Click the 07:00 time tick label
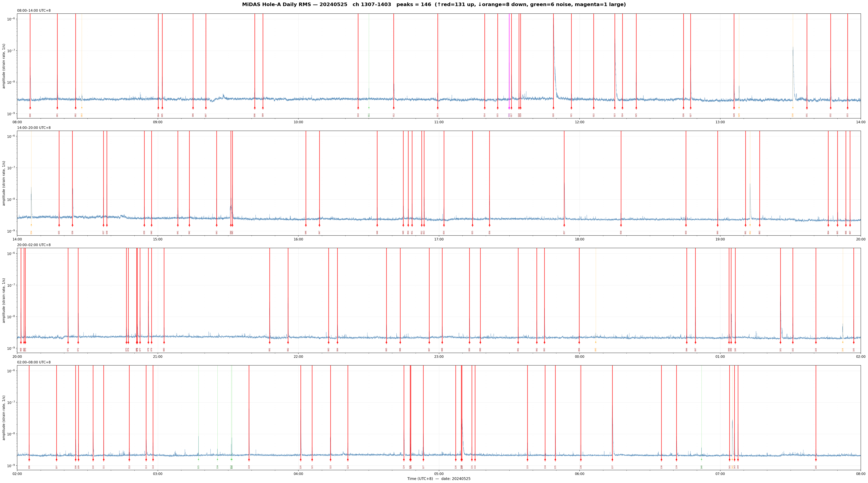 pyautogui.click(x=720, y=474)
